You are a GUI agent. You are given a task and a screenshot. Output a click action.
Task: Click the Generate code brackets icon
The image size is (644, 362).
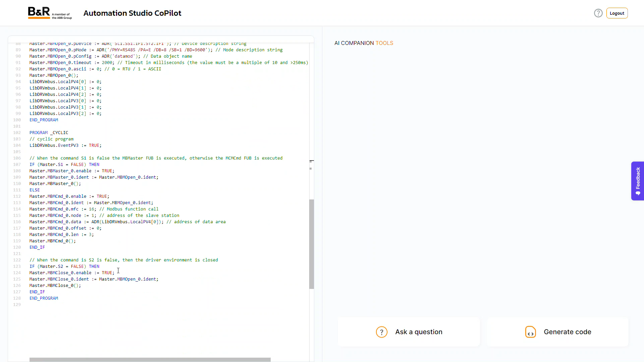tap(530, 332)
